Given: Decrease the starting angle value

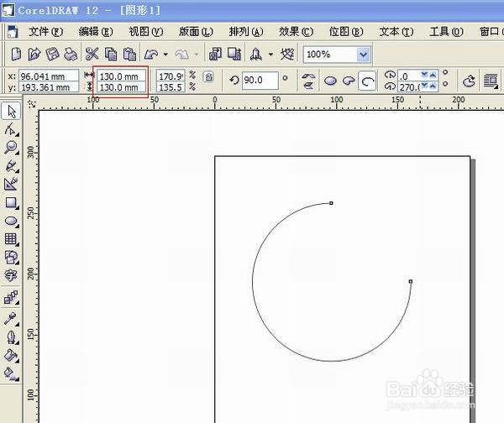Looking at the screenshot, I should 424,75.
